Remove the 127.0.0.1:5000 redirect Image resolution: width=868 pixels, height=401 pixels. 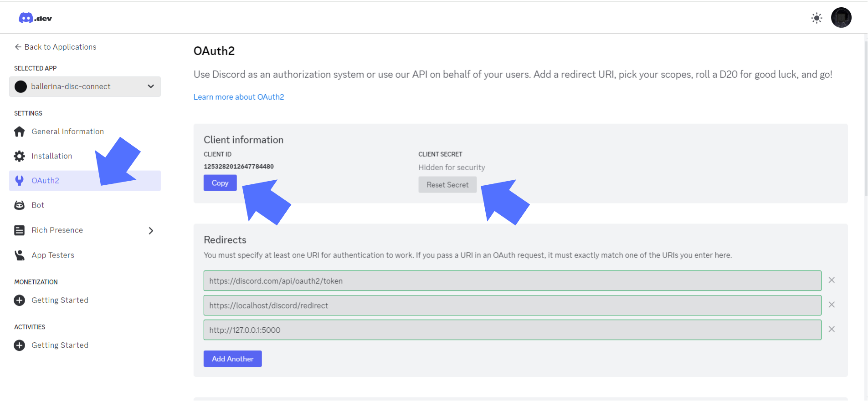832,330
